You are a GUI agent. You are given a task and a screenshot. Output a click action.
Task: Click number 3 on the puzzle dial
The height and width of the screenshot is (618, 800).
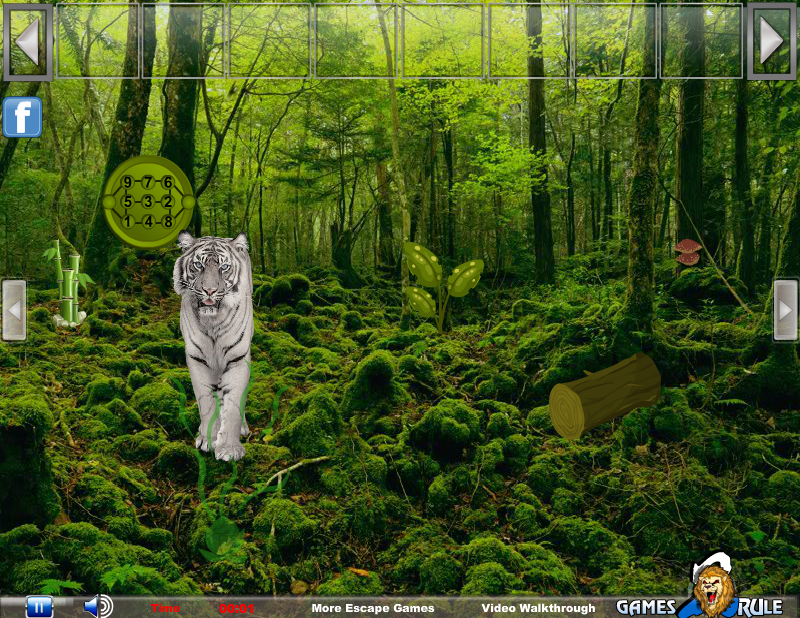pyautogui.click(x=147, y=202)
